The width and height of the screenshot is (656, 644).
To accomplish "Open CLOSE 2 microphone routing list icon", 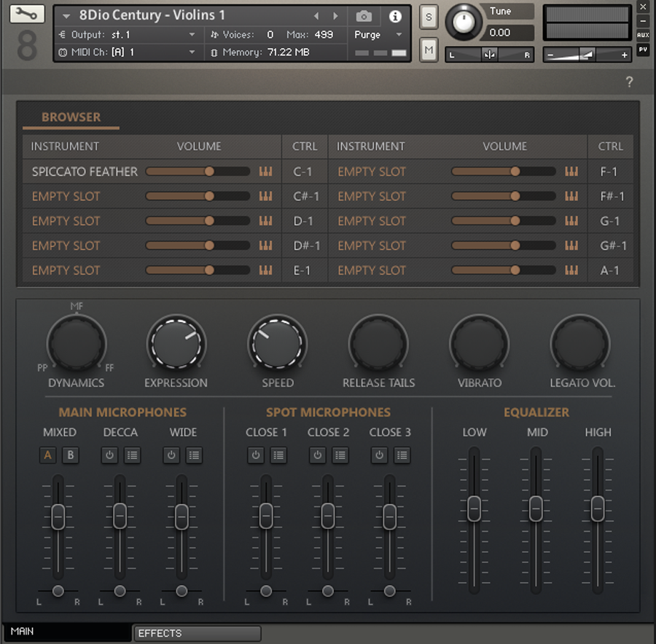I will pos(340,455).
